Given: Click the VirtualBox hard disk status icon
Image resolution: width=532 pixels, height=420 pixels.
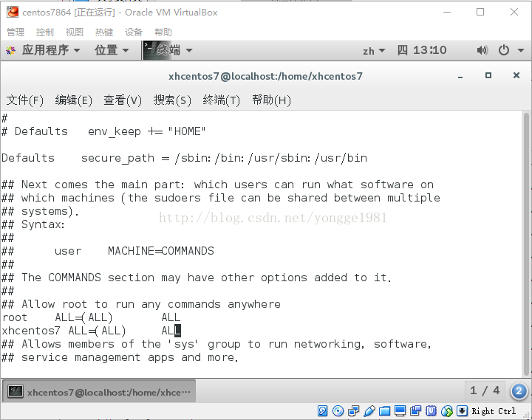Looking at the screenshot, I should pos(322,411).
